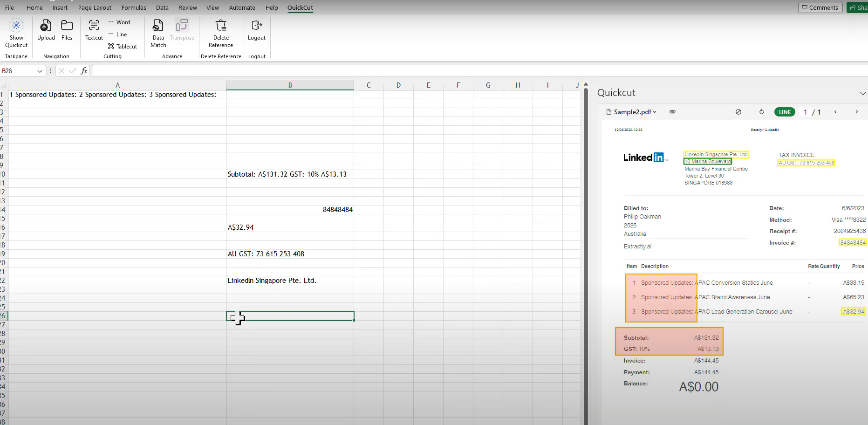Image resolution: width=868 pixels, height=425 pixels.
Task: Toggle the LINE mode pill in Quickcut panel
Action: [785, 112]
